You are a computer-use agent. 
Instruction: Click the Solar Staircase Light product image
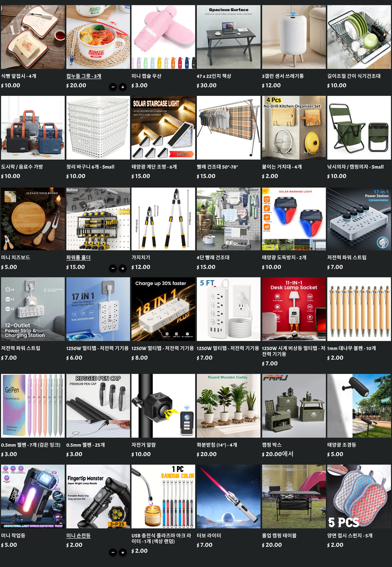(x=163, y=127)
